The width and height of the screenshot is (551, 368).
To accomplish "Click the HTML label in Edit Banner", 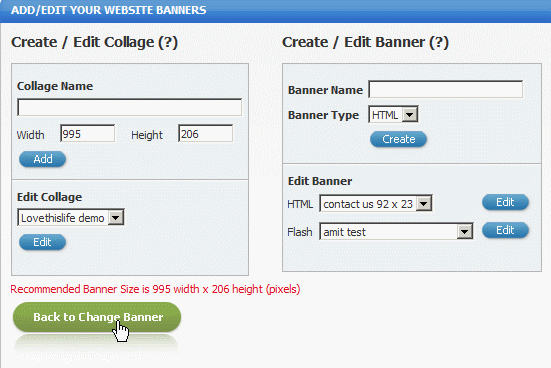I will click(300, 204).
